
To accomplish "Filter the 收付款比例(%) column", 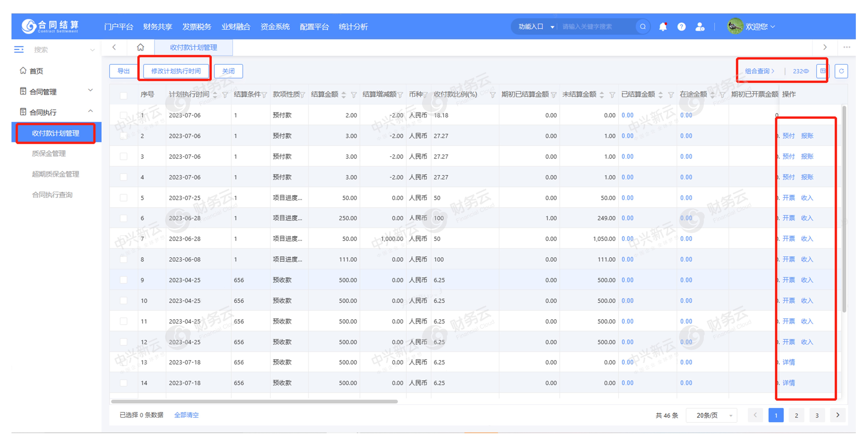I will 493,95.
